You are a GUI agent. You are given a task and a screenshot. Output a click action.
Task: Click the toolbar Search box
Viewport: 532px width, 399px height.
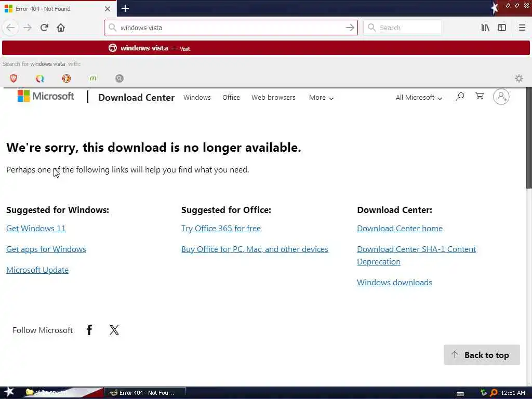403,28
